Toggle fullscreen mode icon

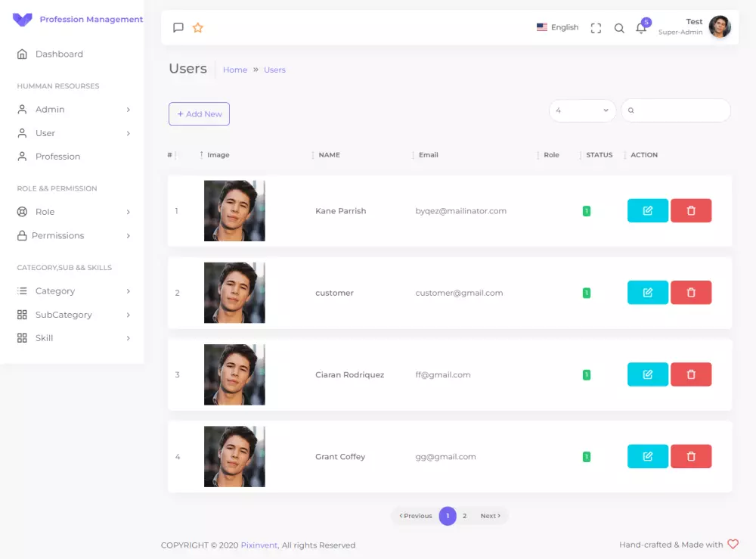tap(596, 28)
